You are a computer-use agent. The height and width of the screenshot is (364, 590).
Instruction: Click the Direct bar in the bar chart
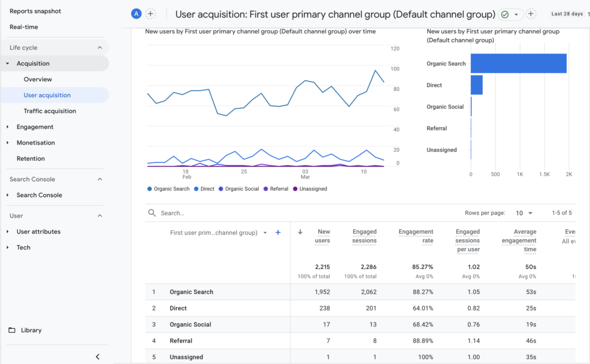pos(476,85)
